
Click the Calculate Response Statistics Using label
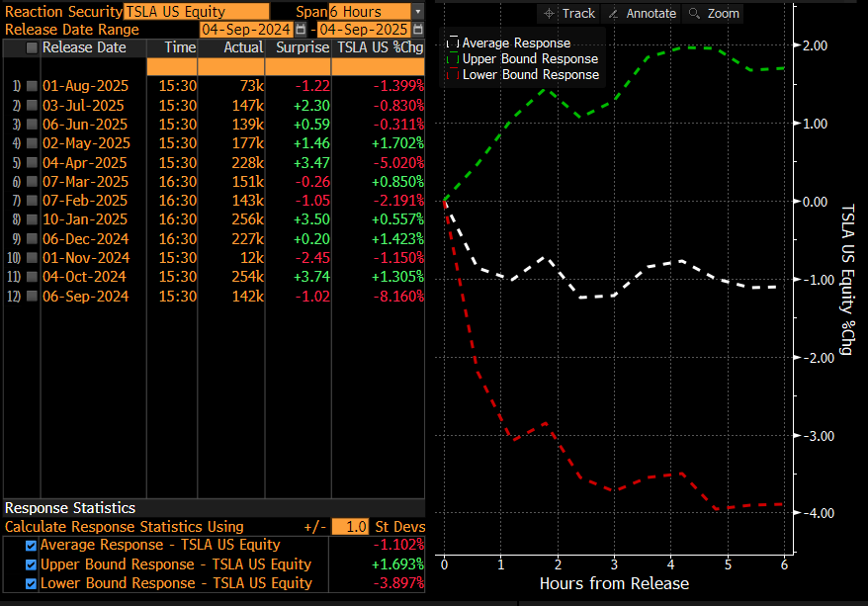pos(125,527)
